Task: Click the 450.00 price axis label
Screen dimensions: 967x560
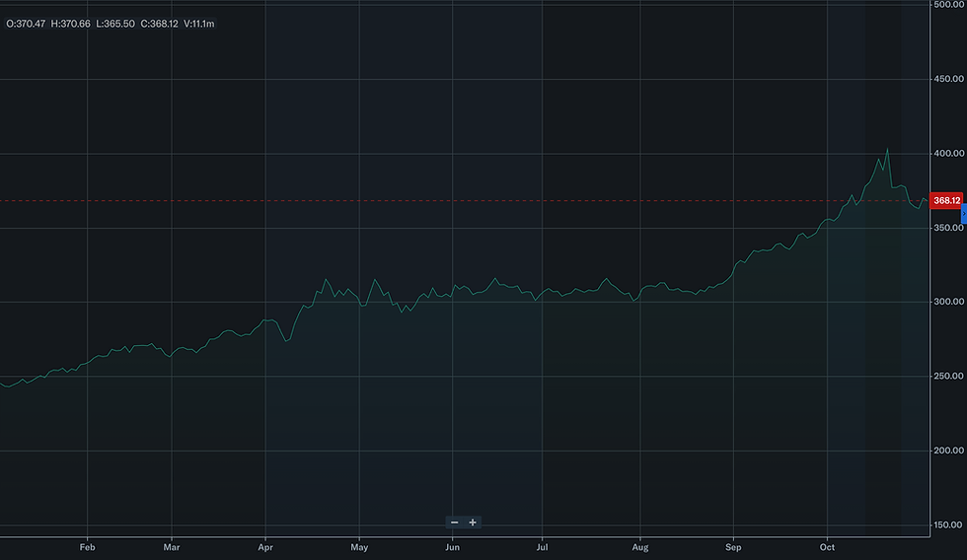Action: 948,79
